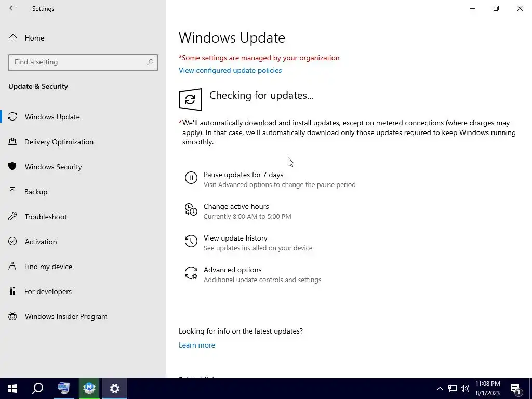Open Server Manager from taskbar

click(x=63, y=389)
